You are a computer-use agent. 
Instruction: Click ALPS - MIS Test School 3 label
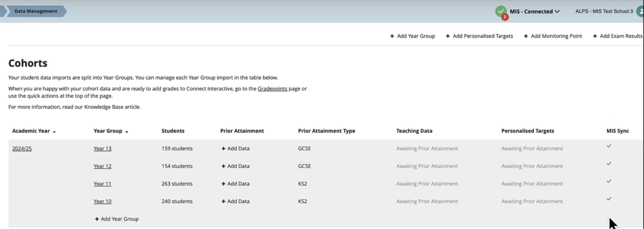604,11
